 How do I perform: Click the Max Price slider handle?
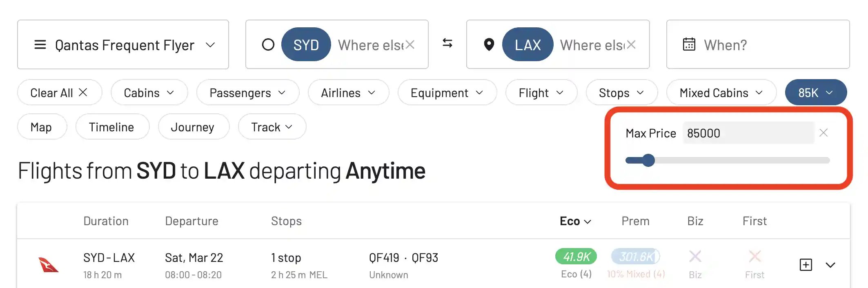pyautogui.click(x=648, y=160)
